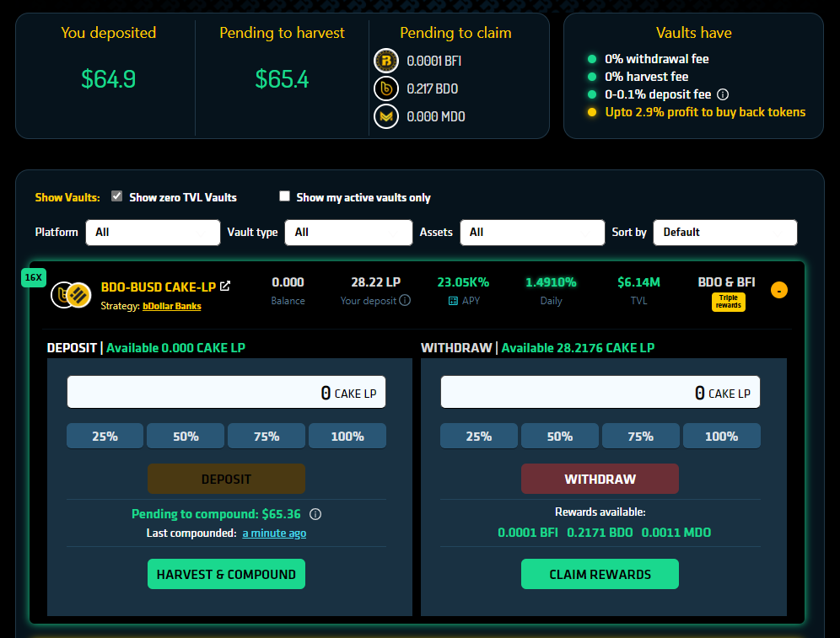Click 'Available 0.000 CAKE LP' text

(x=175, y=348)
